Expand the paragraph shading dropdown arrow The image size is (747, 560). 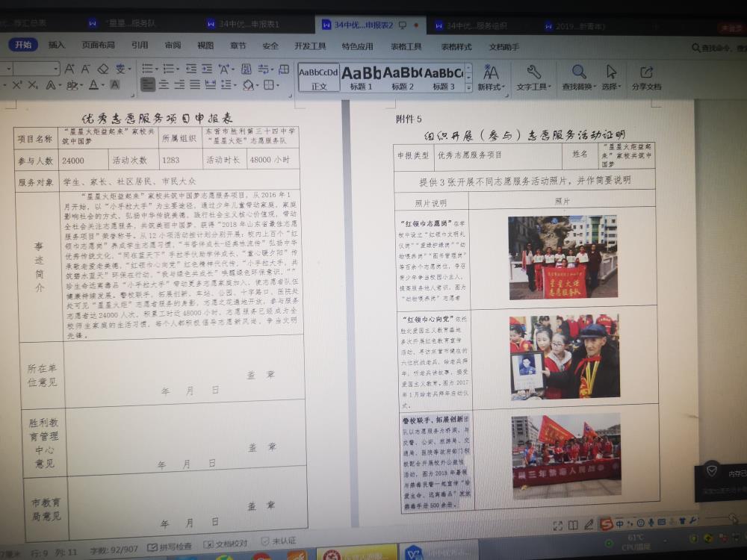pyautogui.click(x=256, y=86)
